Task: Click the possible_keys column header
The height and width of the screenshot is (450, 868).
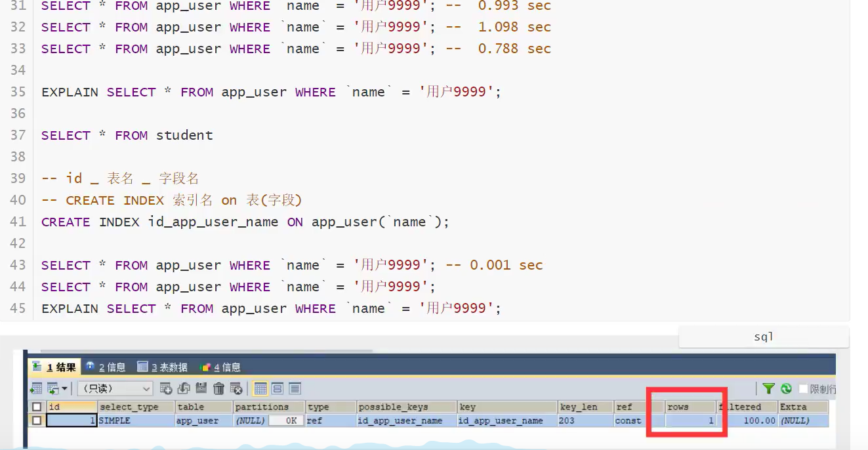Action: (407, 407)
